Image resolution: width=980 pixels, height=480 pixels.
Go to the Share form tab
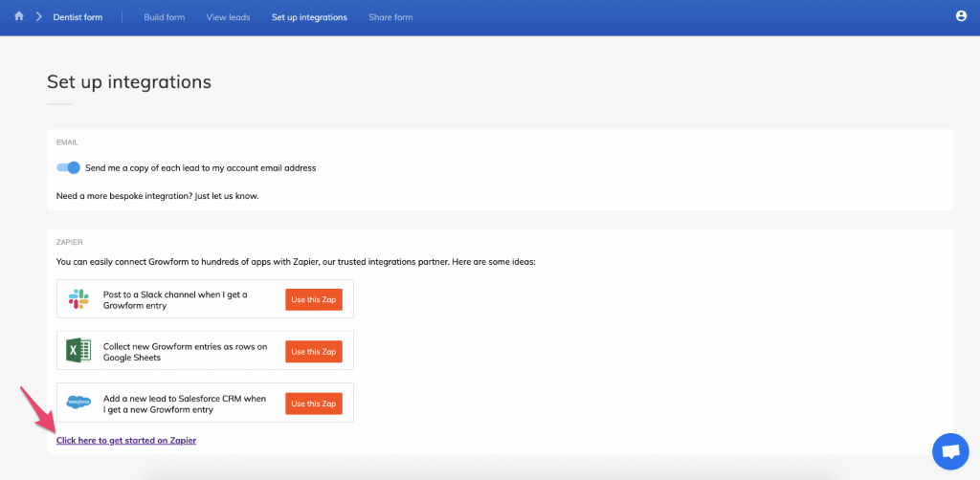pos(390,17)
